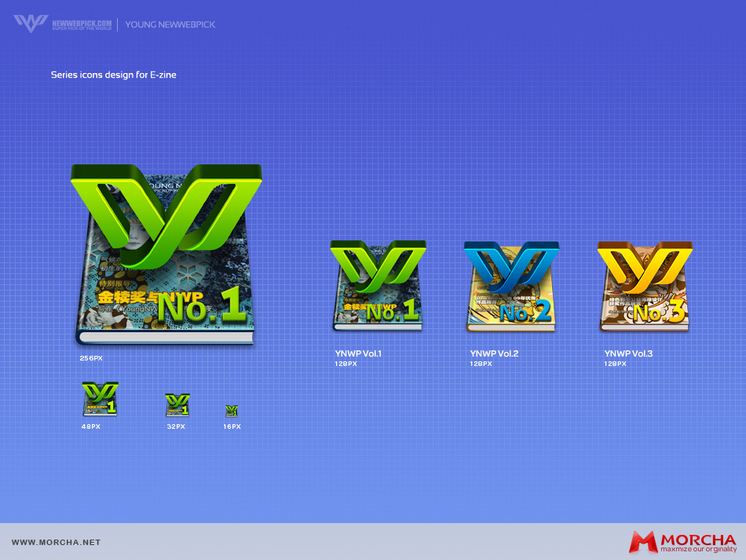The height and width of the screenshot is (560, 746).
Task: Click the 'YNWP Vol.3' label
Action: pos(628,353)
